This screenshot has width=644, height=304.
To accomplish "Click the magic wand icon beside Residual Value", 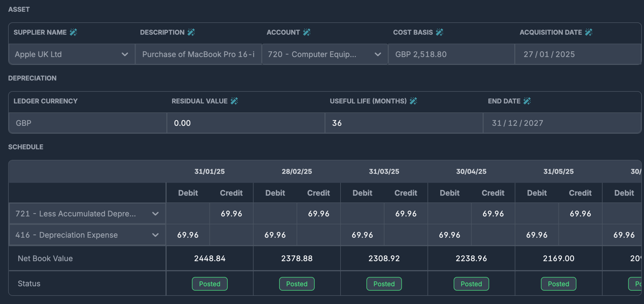I will pyautogui.click(x=234, y=101).
